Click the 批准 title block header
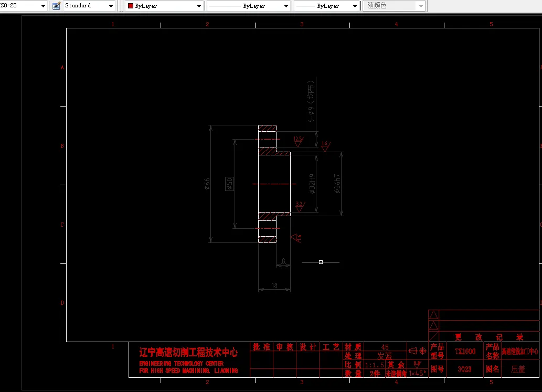Viewport: 542px width, 392px height. tap(261, 347)
